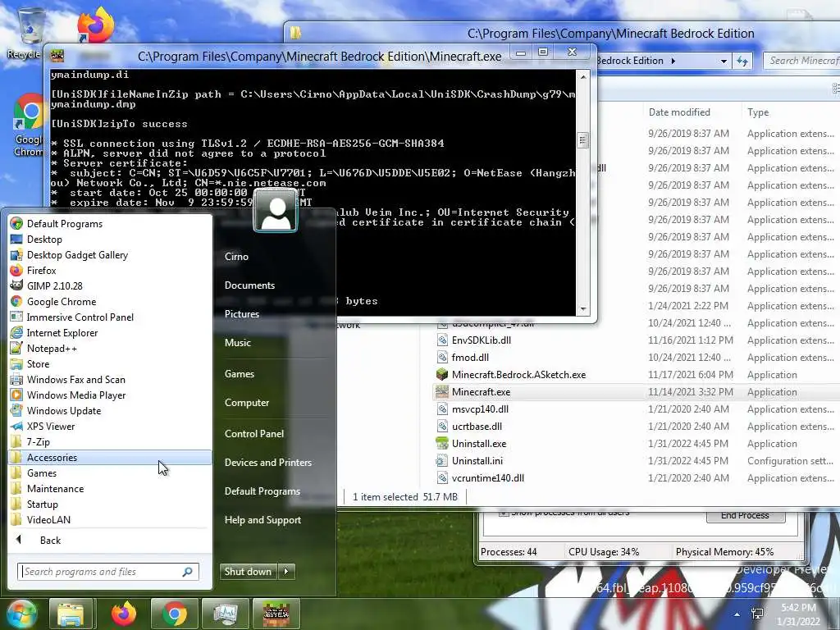The image size is (840, 630).
Task: Open File Explorer on the taskbar
Action: pos(71,614)
